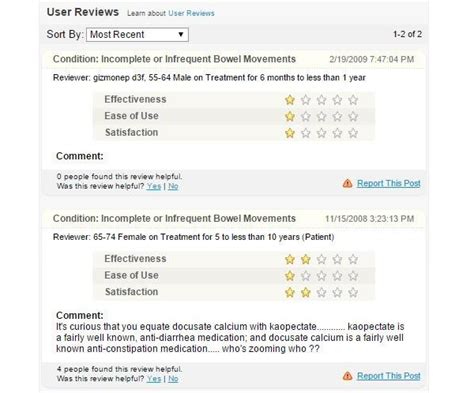Click the 11/15/2008 review condition header
The image size is (474, 393).
pos(174,218)
